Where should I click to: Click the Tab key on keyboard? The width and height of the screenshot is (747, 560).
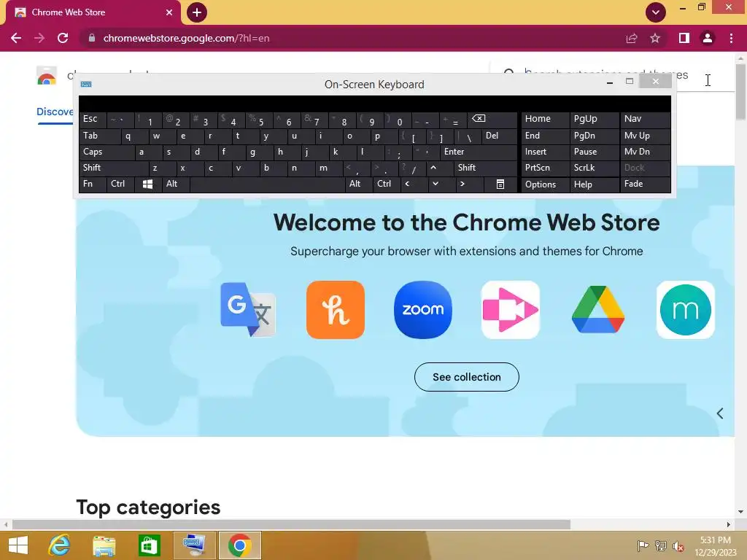coord(100,136)
